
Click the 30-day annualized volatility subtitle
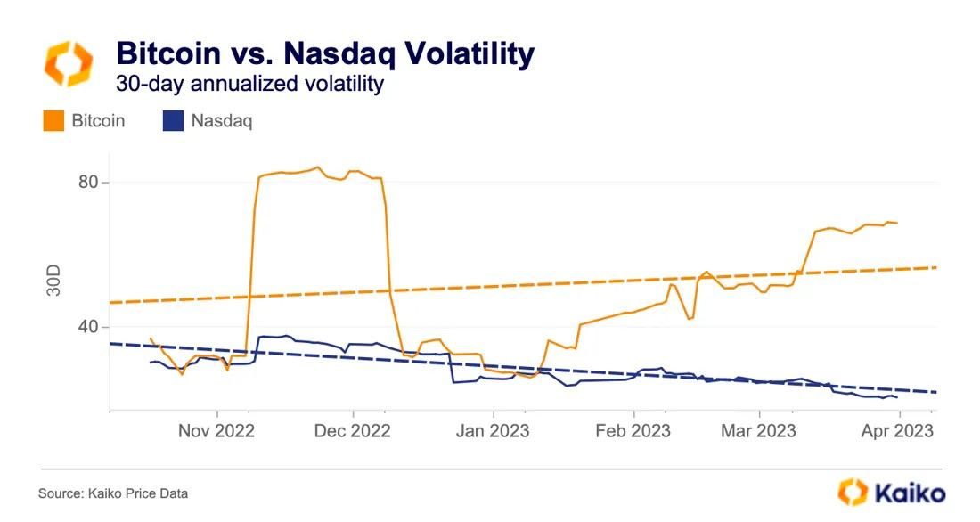point(250,84)
